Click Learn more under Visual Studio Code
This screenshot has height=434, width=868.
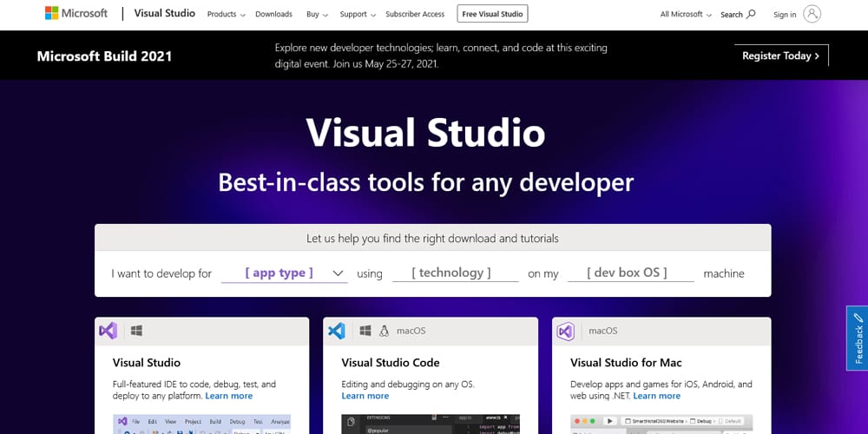(365, 396)
